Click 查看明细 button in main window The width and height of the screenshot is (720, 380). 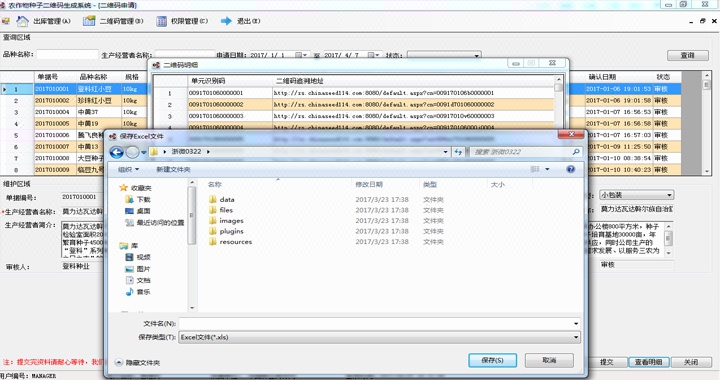point(648,362)
